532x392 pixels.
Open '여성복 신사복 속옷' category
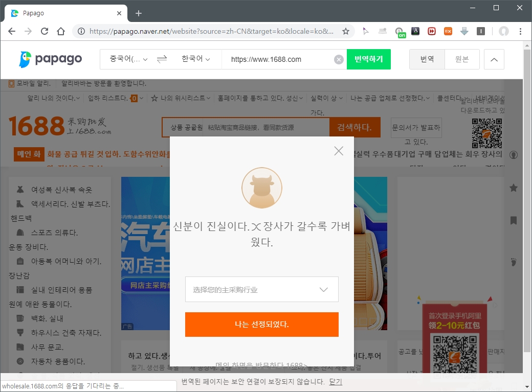tap(61, 190)
